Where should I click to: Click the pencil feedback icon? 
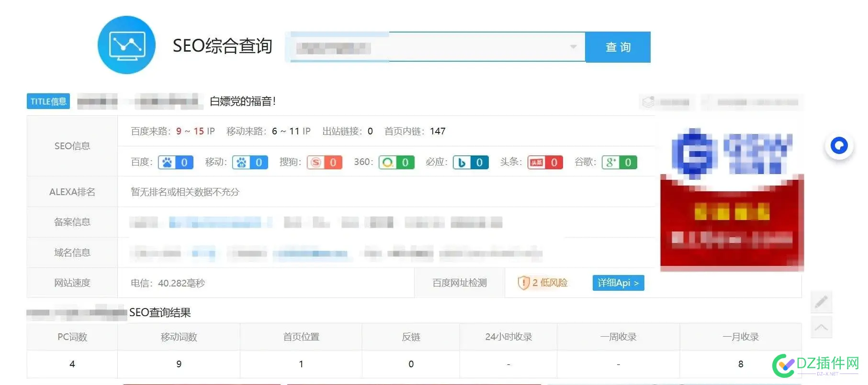click(x=821, y=302)
